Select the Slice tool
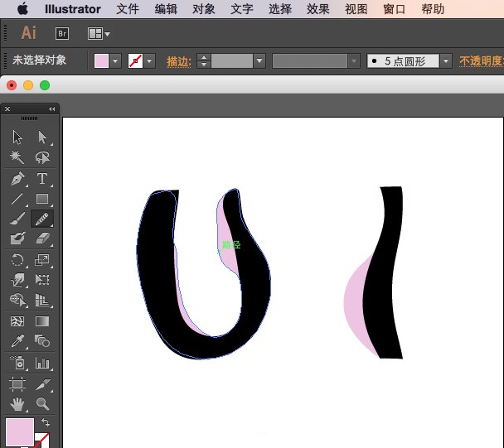 [x=42, y=384]
